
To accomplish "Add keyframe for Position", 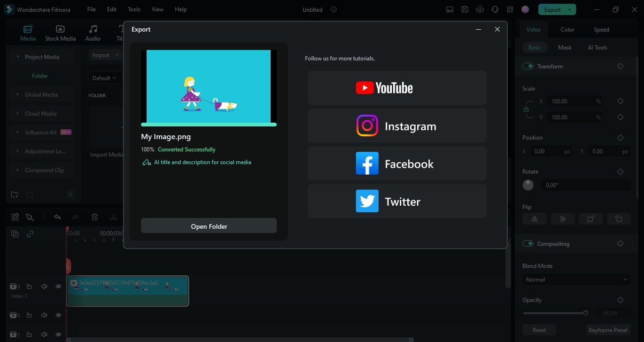I will (620, 138).
